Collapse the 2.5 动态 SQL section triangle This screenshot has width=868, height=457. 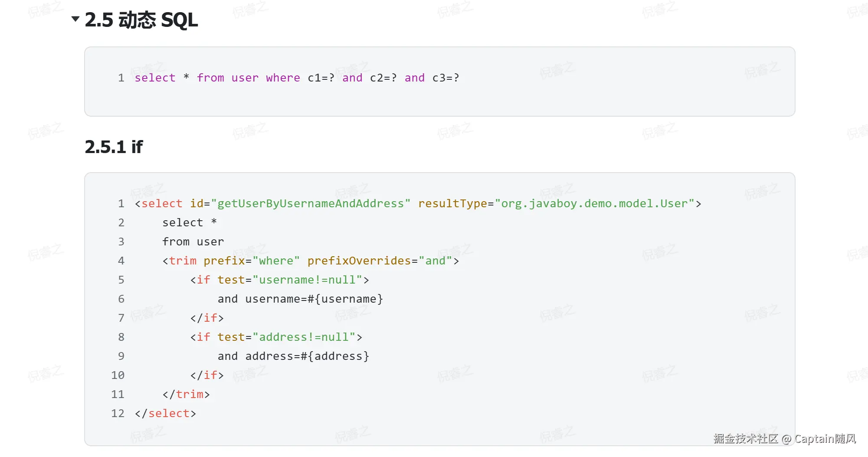(x=75, y=19)
